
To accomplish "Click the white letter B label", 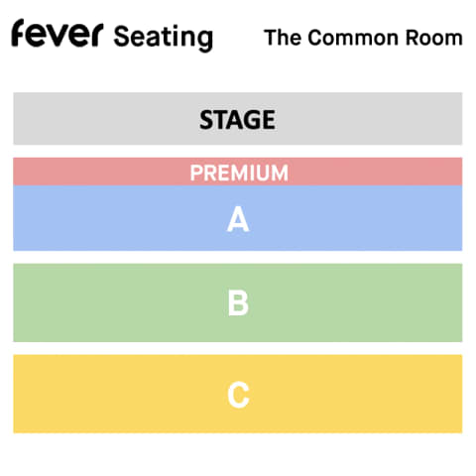I will click(238, 303).
